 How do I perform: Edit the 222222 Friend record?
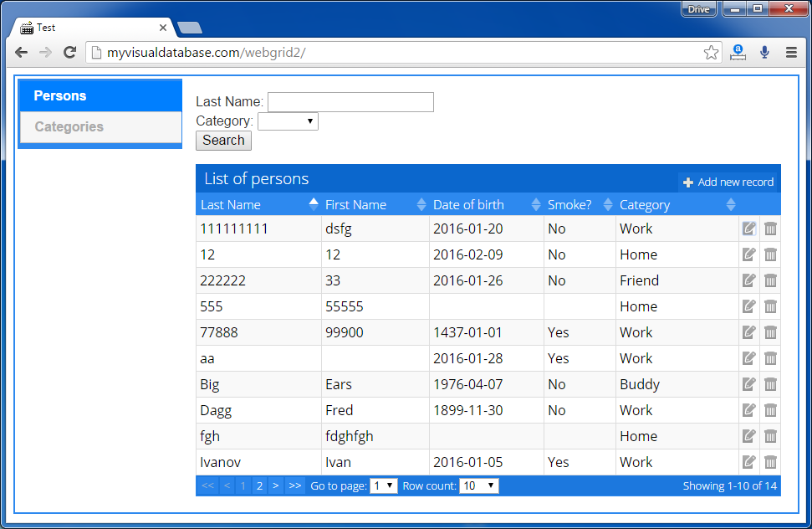[x=748, y=280]
